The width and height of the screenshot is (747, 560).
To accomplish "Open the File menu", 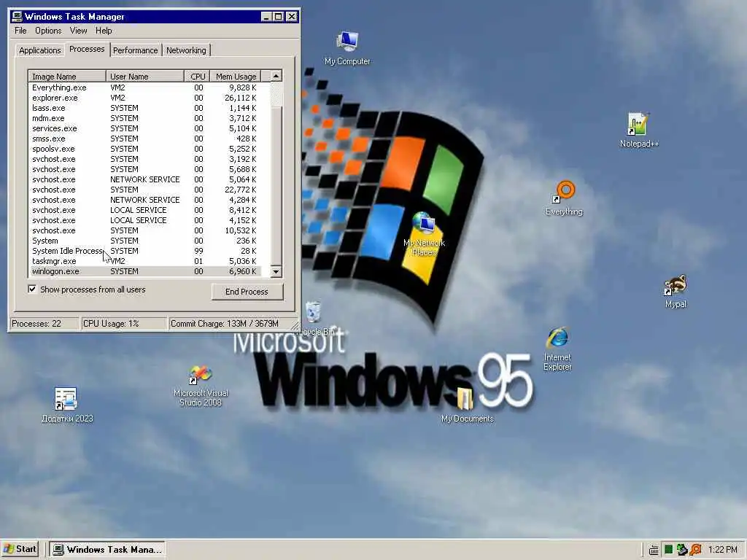I will [20, 31].
